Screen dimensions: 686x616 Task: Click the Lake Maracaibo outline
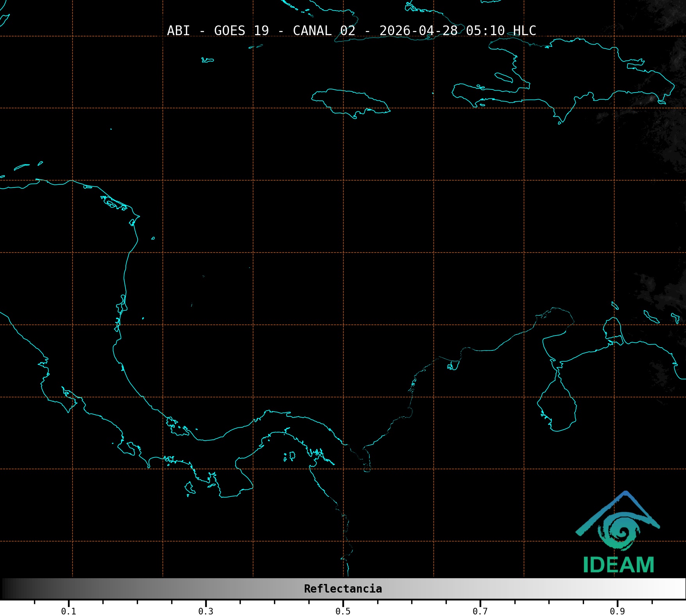point(557,406)
